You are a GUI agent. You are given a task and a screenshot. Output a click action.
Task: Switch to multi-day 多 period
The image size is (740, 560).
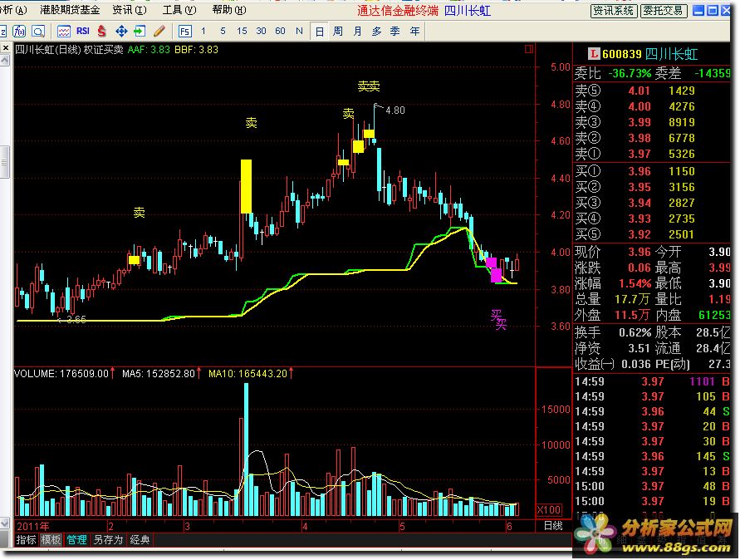pos(376,32)
